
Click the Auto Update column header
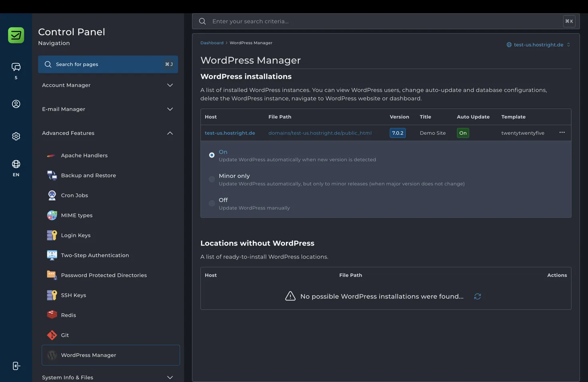[473, 117]
